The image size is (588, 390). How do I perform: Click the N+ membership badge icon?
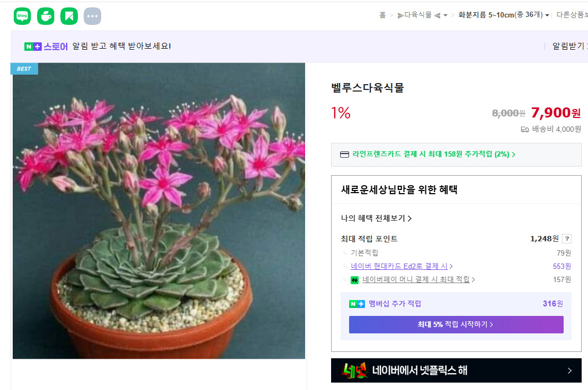357,304
